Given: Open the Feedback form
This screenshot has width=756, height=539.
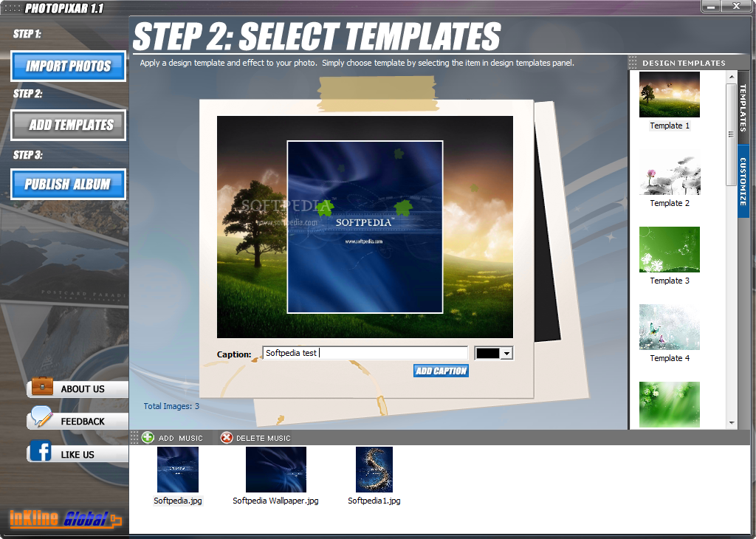Looking at the screenshot, I should click(83, 422).
